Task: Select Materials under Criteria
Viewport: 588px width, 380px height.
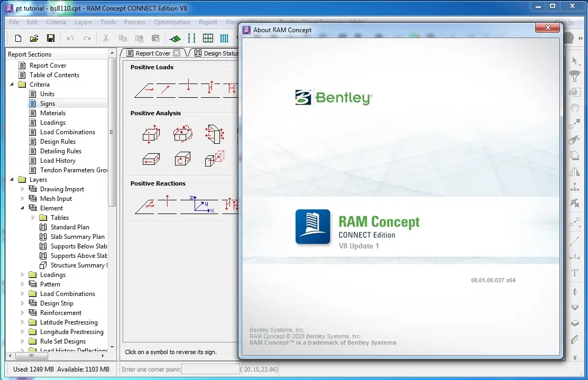Action: click(53, 113)
